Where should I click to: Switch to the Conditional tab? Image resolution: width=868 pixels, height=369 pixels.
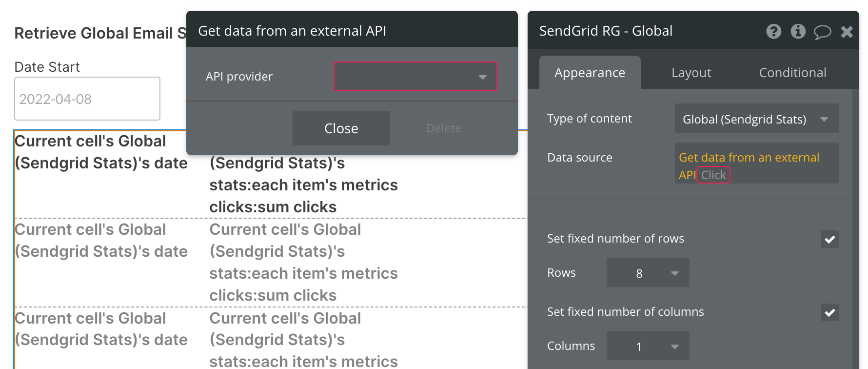[x=792, y=72]
